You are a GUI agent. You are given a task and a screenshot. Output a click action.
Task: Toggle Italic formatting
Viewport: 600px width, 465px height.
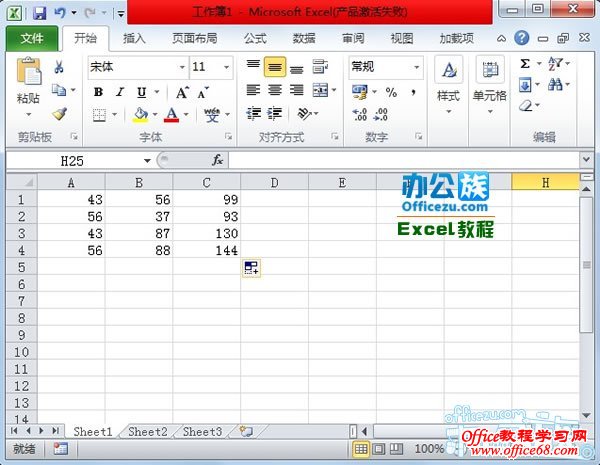pyautogui.click(x=120, y=92)
